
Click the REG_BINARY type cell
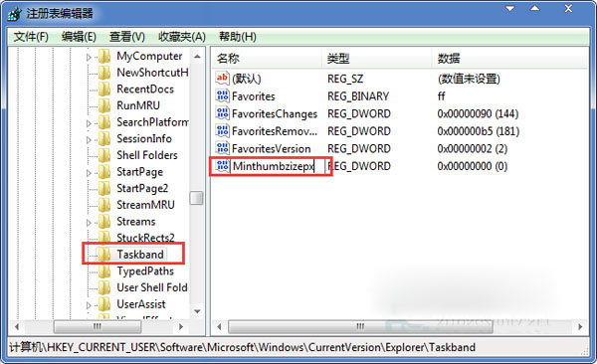click(358, 96)
